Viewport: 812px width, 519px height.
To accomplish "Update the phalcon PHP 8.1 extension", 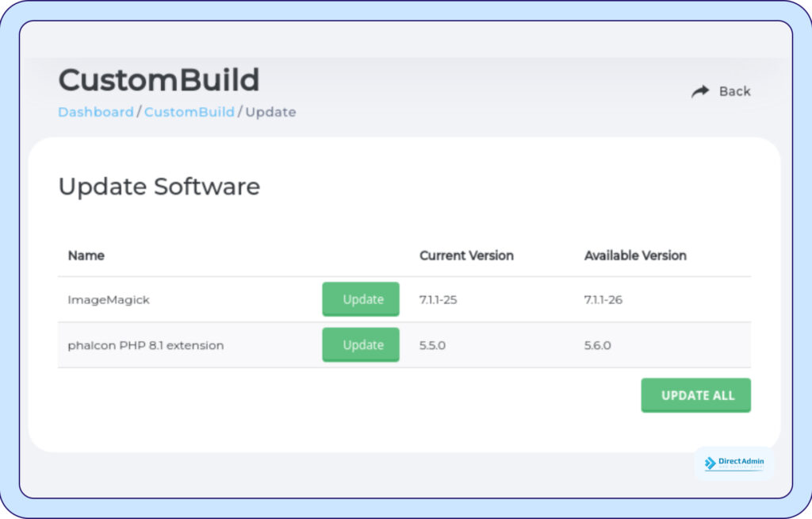I will [361, 344].
